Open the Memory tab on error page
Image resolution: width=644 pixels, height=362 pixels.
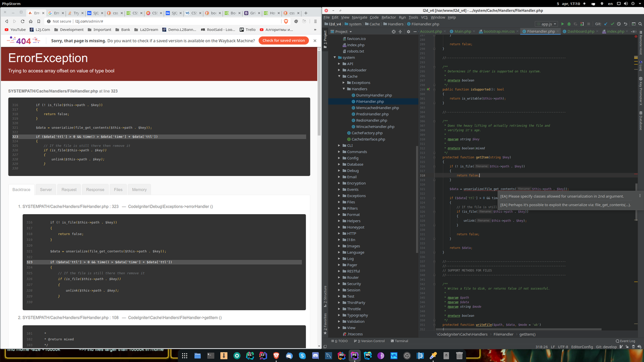pyautogui.click(x=139, y=190)
